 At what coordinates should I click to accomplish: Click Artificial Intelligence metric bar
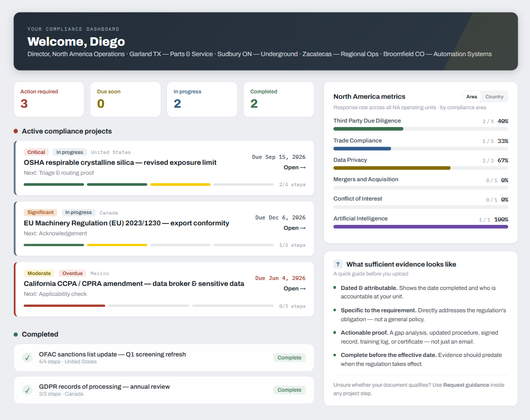pos(420,227)
